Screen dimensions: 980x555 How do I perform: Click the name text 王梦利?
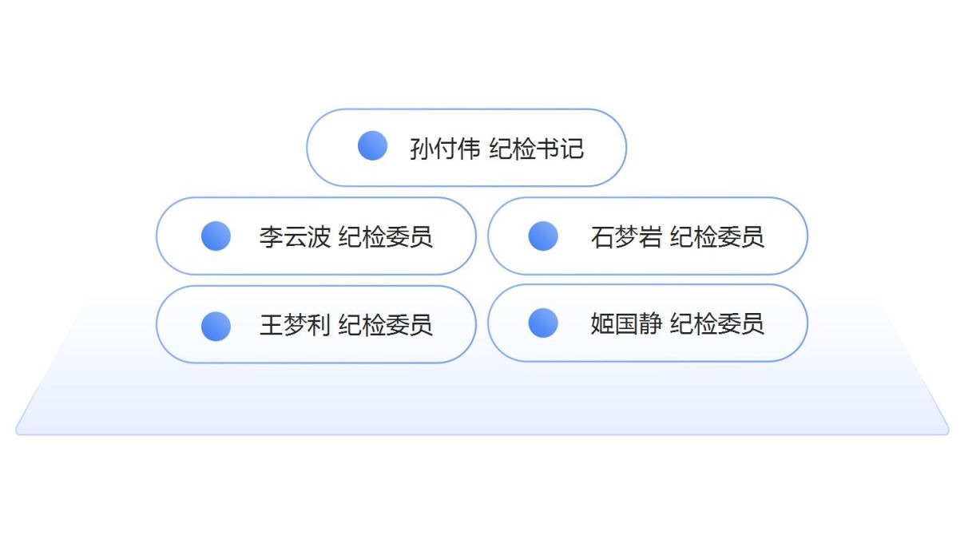point(295,325)
